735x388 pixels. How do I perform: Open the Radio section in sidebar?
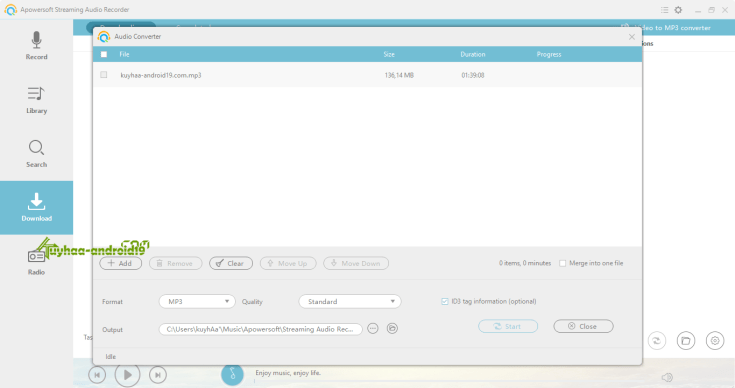click(x=36, y=261)
